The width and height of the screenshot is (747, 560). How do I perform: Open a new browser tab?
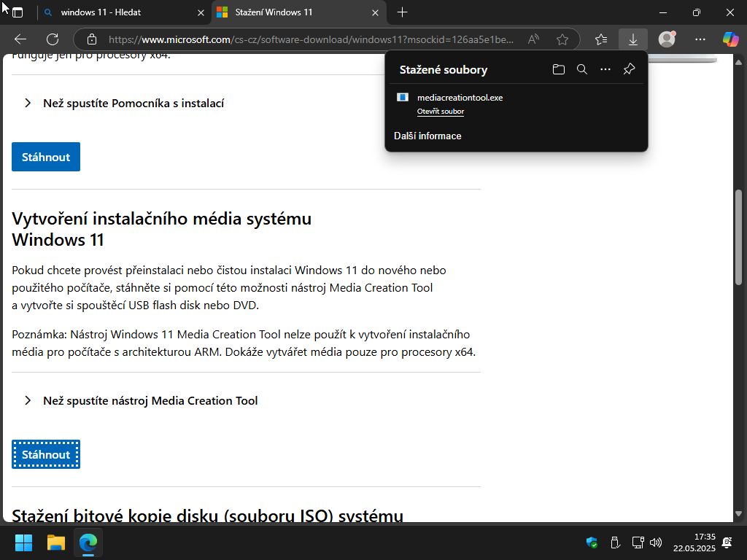coord(402,12)
